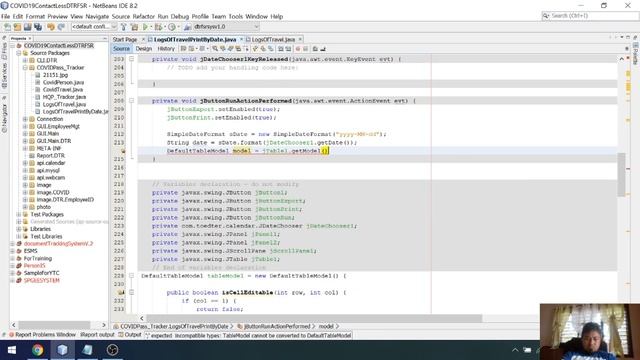Click the Comment icon in editor toolbar
The height and width of the screenshot is (360, 640).
tap(315, 49)
